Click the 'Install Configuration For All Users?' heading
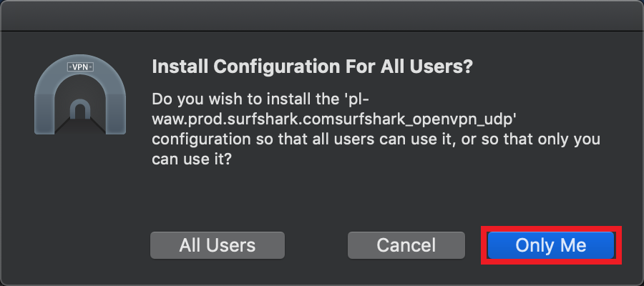644x286 pixels. click(313, 66)
